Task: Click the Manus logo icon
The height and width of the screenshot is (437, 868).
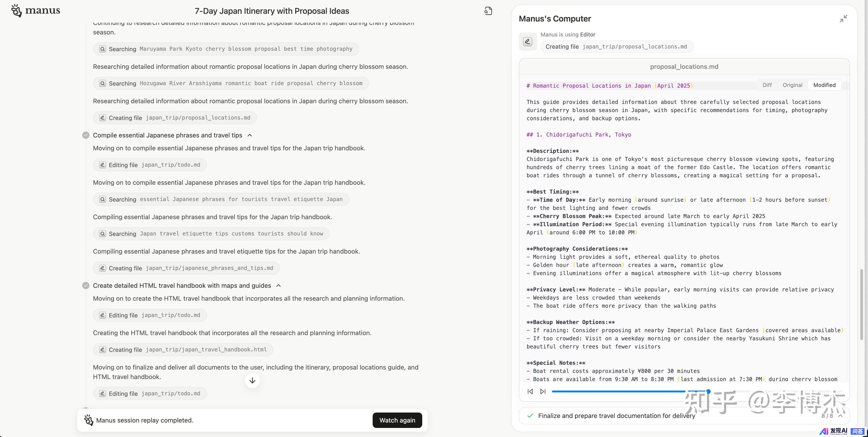Action: (x=16, y=10)
